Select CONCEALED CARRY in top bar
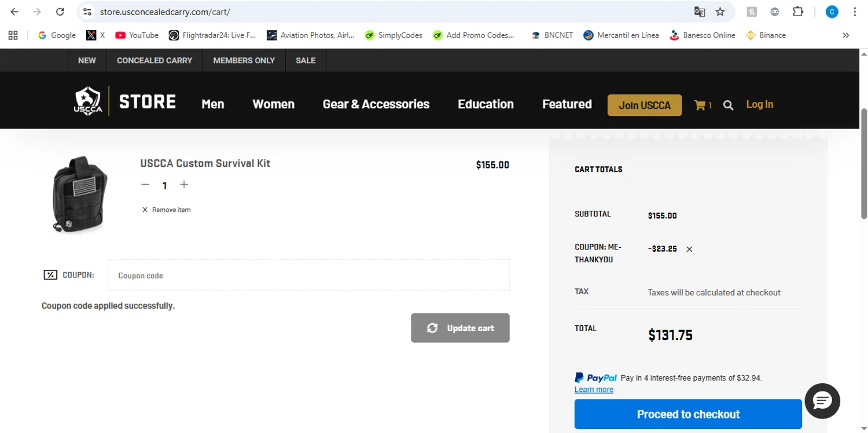The image size is (868, 433). [x=155, y=60]
